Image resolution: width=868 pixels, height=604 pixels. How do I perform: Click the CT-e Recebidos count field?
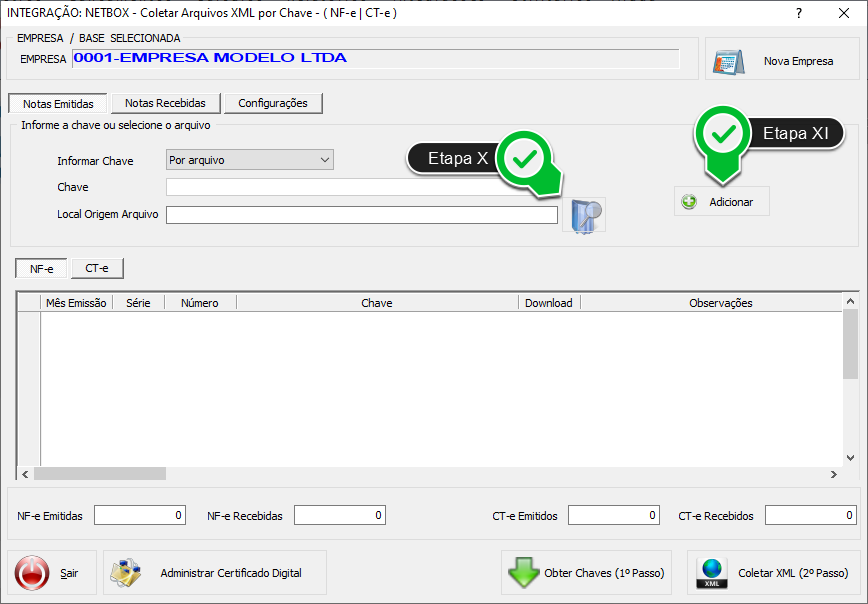pos(811,515)
